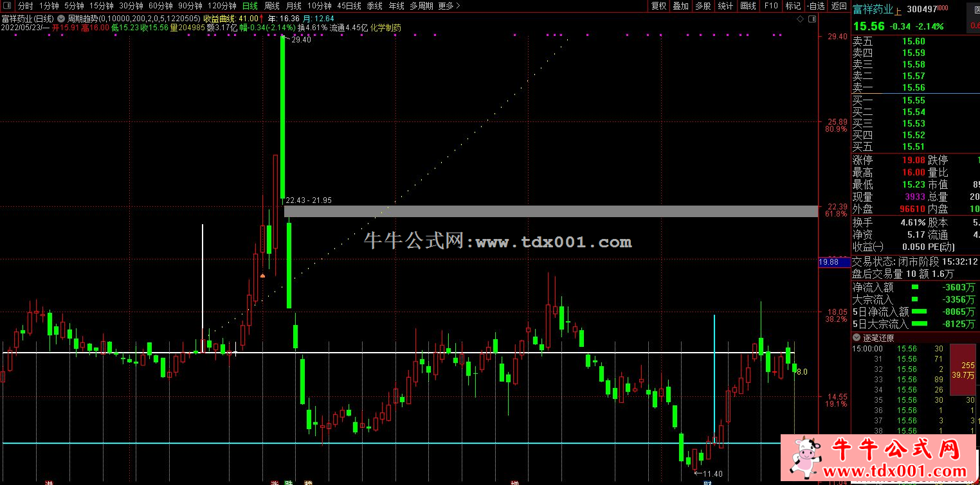This screenshot has width=980, height=485.
Task: Click the diamond icon above the price axis
Action: [800, 19]
